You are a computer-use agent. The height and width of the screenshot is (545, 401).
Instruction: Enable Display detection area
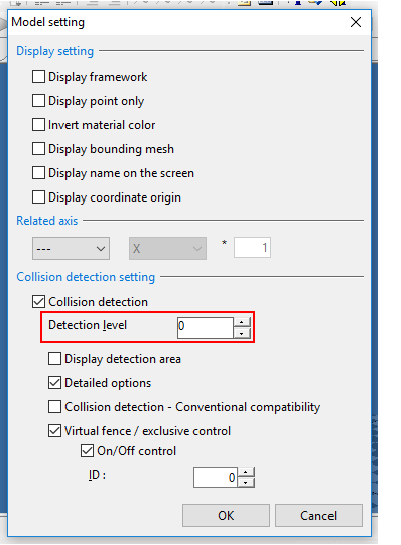(x=54, y=359)
